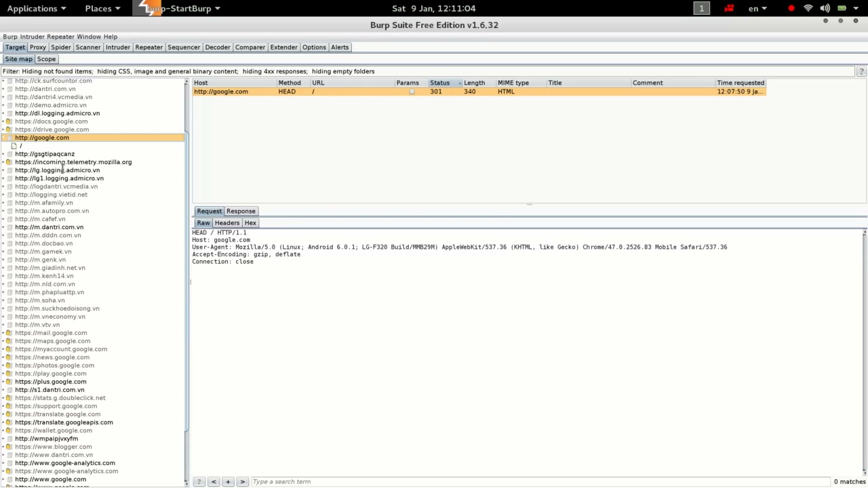Image resolution: width=868 pixels, height=488 pixels.
Task: Open the Intruder menu in menu bar
Action: 32,37
